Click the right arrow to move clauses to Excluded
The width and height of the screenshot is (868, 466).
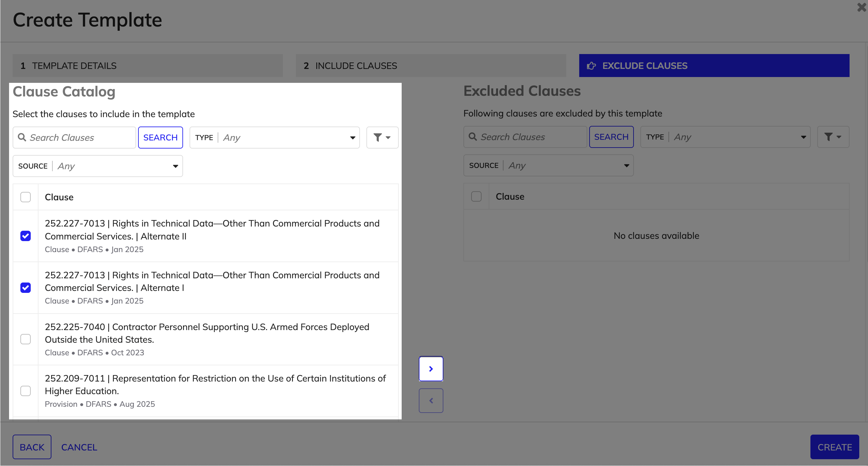pyautogui.click(x=431, y=369)
